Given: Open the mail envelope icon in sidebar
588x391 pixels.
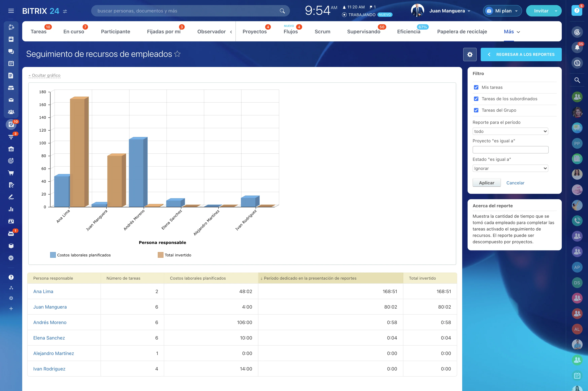Looking at the screenshot, I should pyautogui.click(x=11, y=100).
